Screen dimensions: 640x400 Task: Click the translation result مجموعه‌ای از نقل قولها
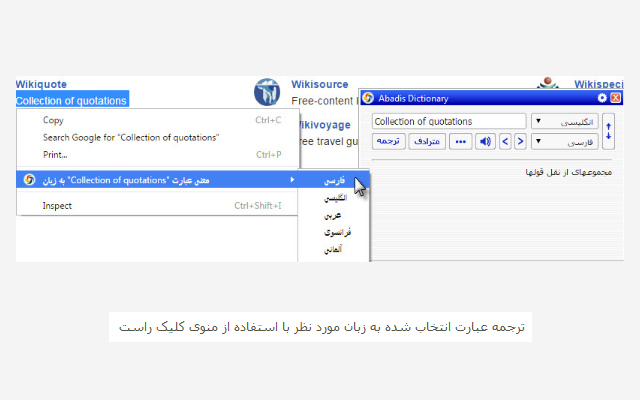(569, 172)
